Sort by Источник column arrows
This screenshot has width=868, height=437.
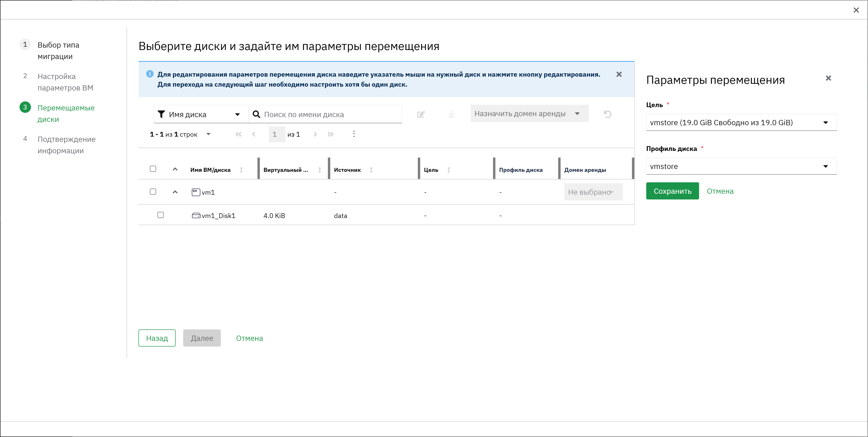(x=371, y=170)
